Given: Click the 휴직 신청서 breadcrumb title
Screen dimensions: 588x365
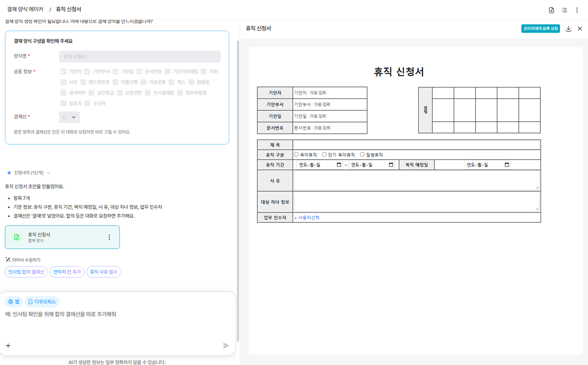Looking at the screenshot, I should pos(68,9).
